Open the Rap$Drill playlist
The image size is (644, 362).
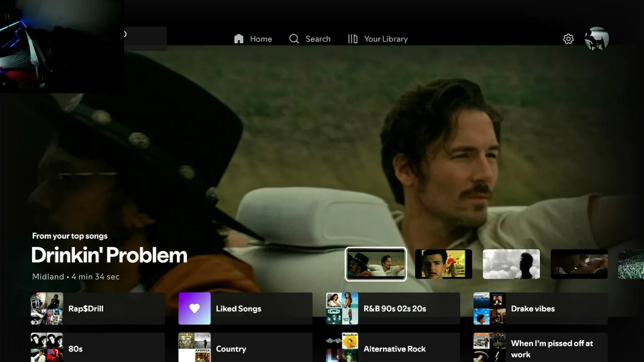(x=98, y=309)
